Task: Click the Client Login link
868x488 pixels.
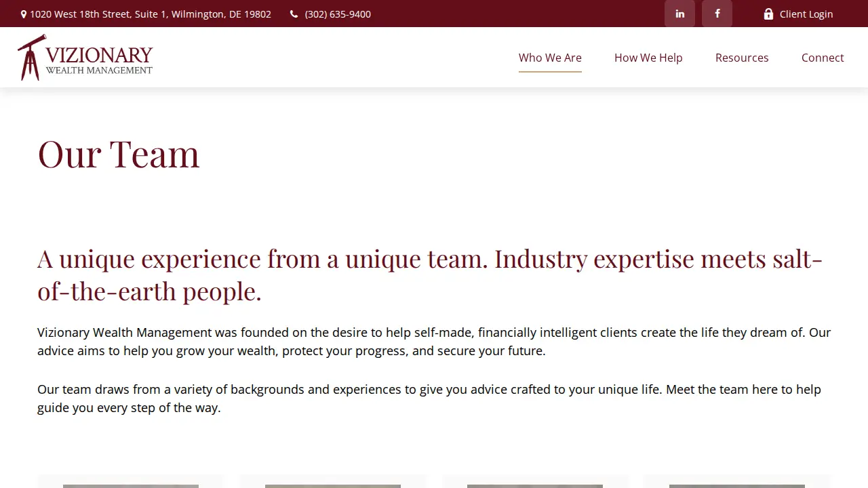Action: point(806,14)
